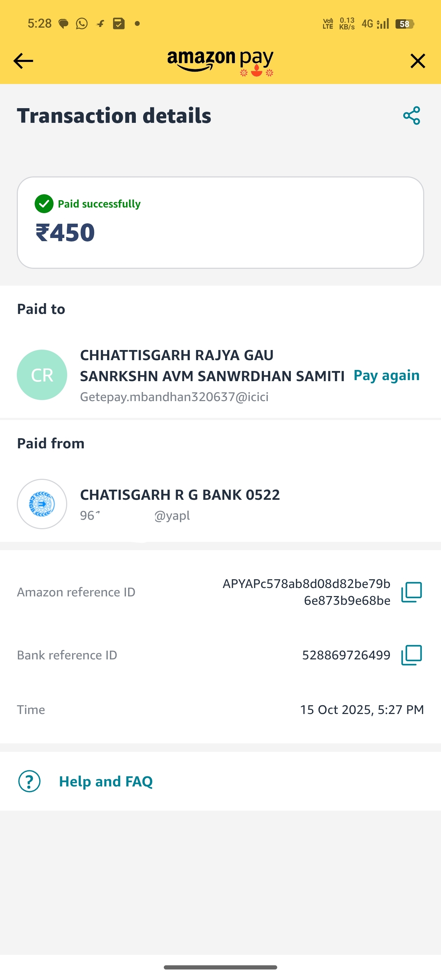
Task: Open Help and FAQ
Action: click(106, 782)
